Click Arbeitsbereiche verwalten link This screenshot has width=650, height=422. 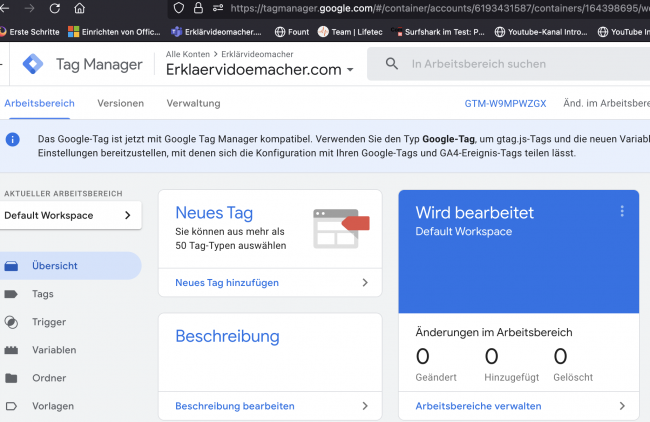coord(478,406)
